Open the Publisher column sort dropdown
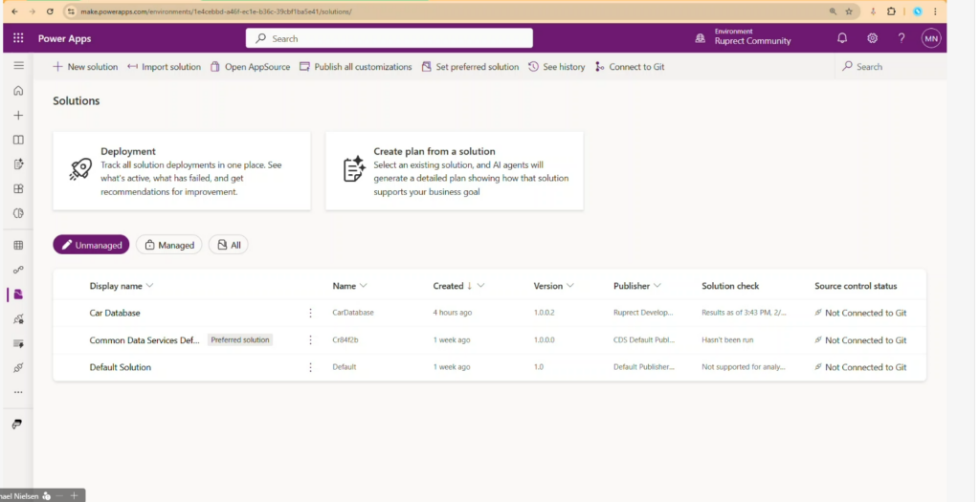Screen dimensions: 980x502 click(x=658, y=286)
